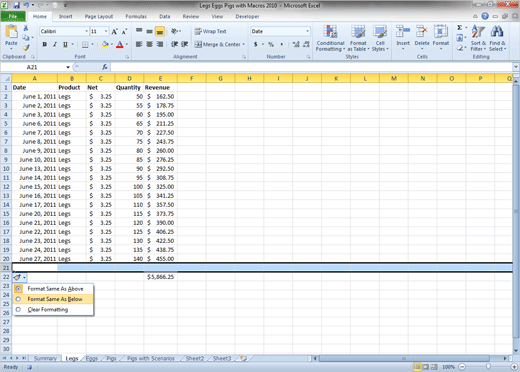Open the font size dropdown
Image resolution: width=520 pixels, height=372 pixels.
coord(106,31)
